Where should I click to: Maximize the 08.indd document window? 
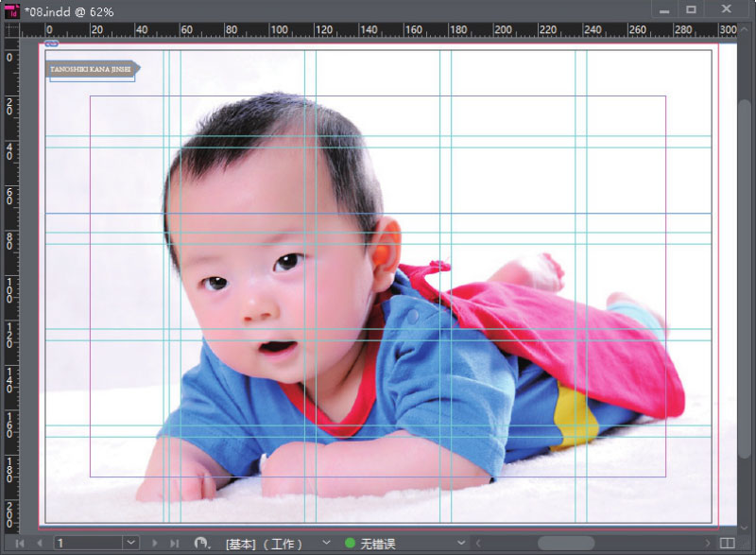(691, 9)
